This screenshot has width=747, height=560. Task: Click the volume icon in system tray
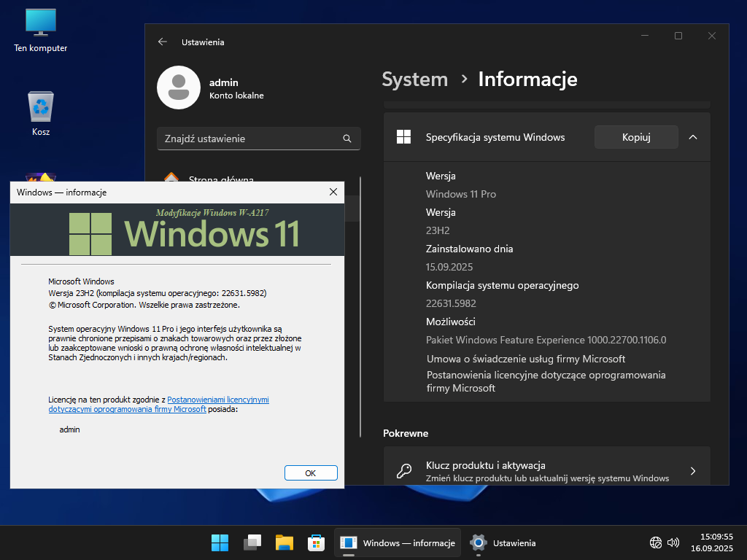(673, 542)
